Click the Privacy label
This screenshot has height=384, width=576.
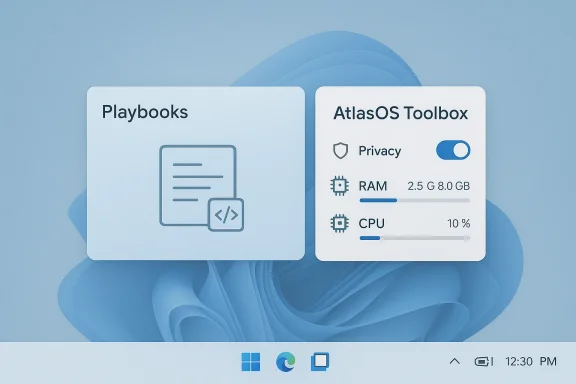380,151
